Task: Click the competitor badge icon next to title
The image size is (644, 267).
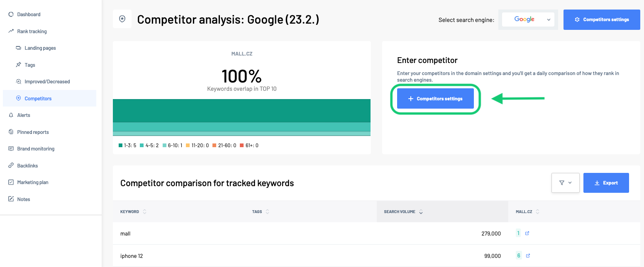Action: tap(122, 19)
